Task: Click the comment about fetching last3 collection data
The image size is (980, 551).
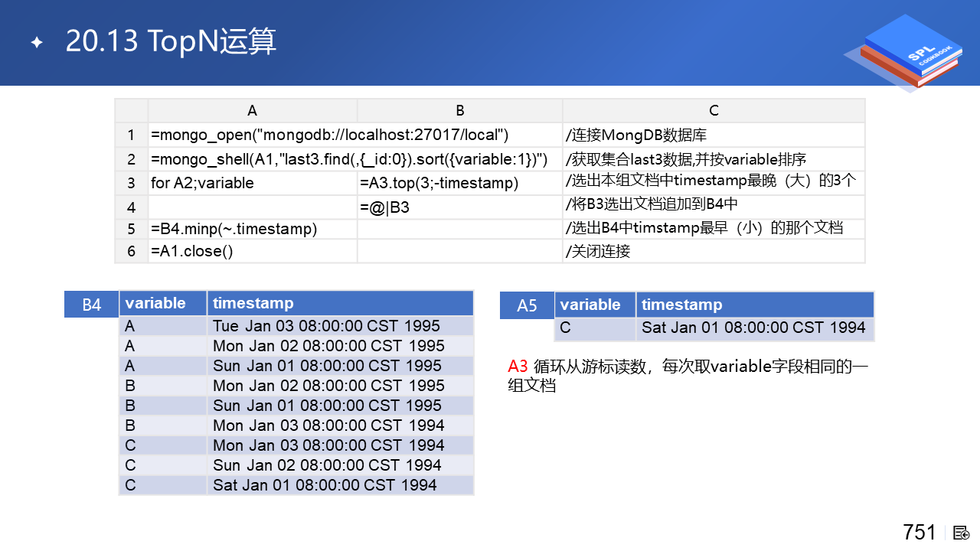Action: [x=714, y=159]
